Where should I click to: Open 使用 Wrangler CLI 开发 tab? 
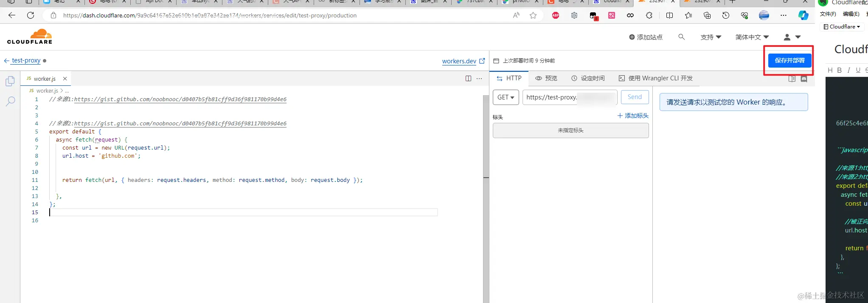point(656,78)
